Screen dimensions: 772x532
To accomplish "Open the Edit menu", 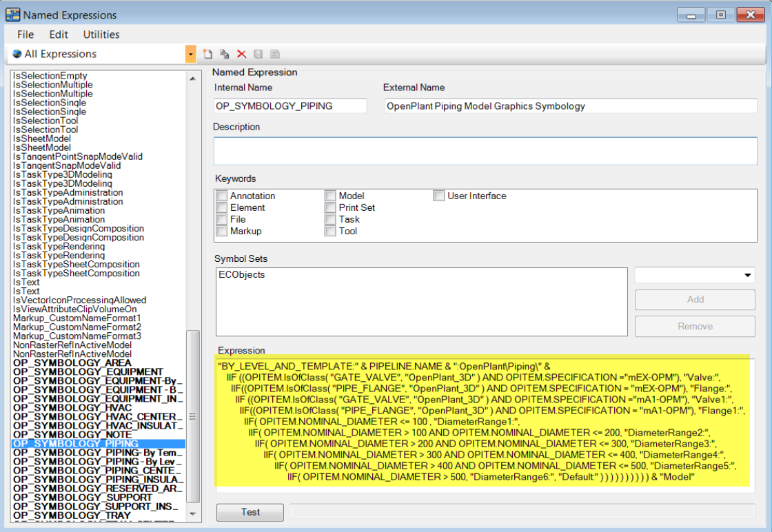I will pos(59,34).
